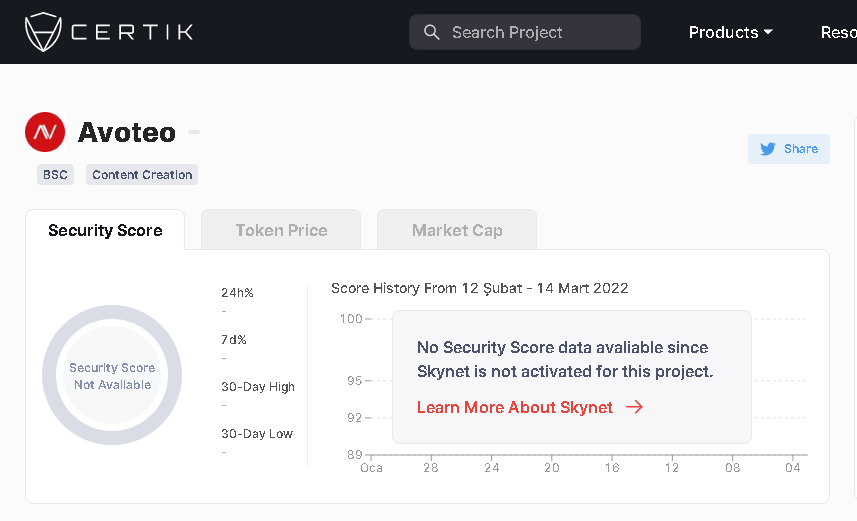Click the red arrow beside Learn More
Image resolution: width=857 pixels, height=521 pixels.
coord(634,407)
